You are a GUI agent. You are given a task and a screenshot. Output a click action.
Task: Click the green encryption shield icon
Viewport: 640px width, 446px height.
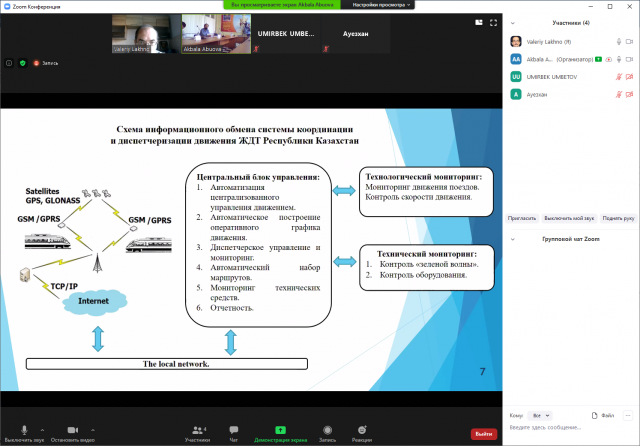pyautogui.click(x=23, y=63)
